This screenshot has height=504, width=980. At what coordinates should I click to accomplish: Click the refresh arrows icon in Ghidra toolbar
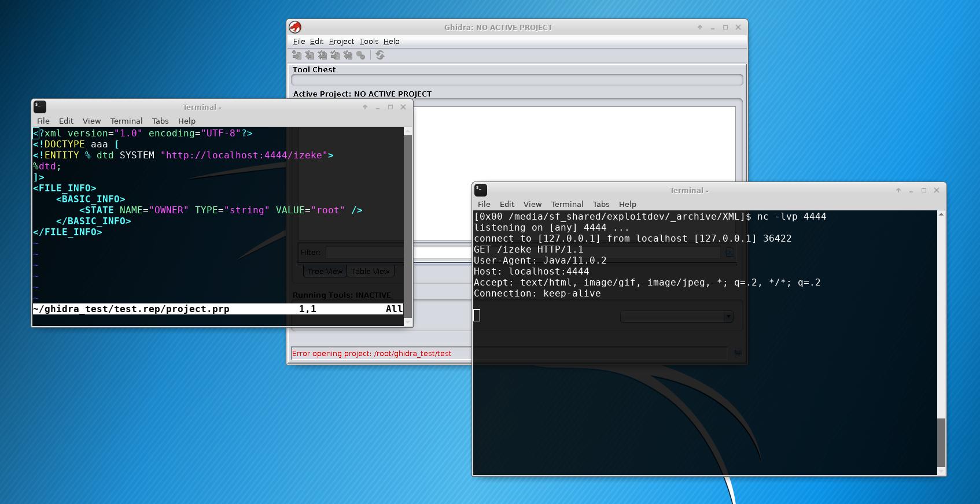coord(380,55)
